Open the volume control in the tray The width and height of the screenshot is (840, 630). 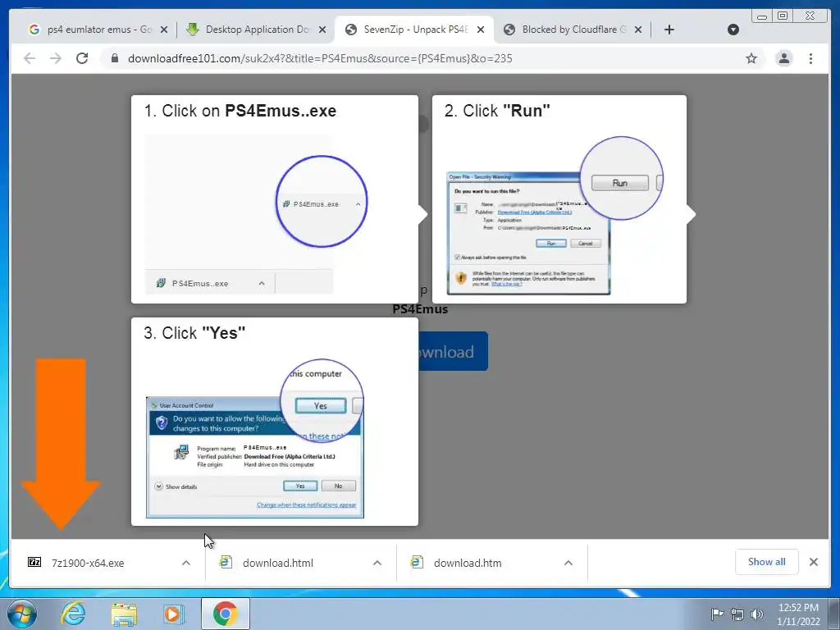tap(757, 614)
